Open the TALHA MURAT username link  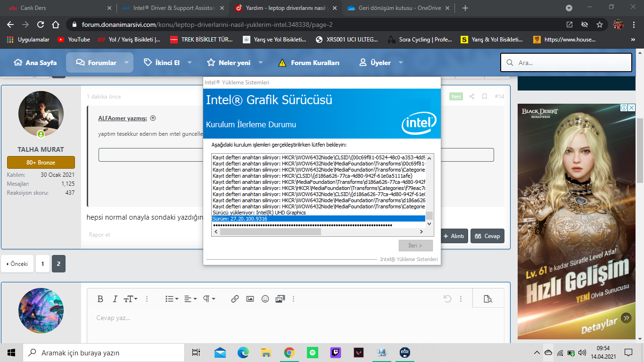click(x=41, y=149)
